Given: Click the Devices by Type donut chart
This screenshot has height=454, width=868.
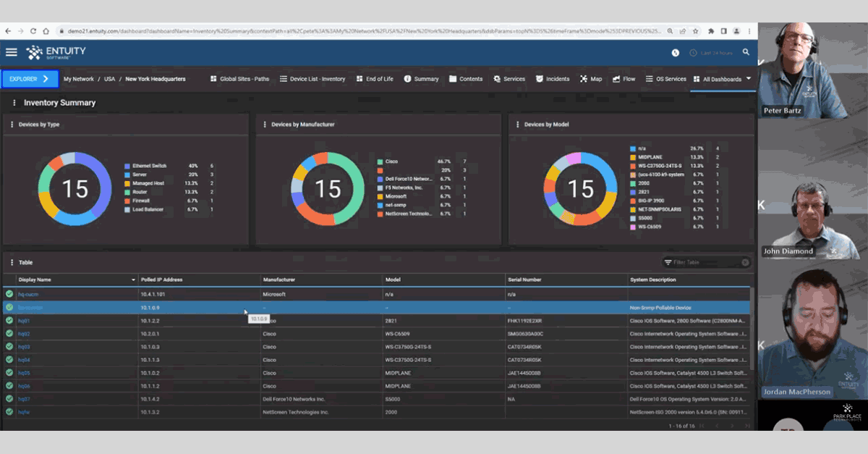Looking at the screenshot, I should (x=75, y=188).
